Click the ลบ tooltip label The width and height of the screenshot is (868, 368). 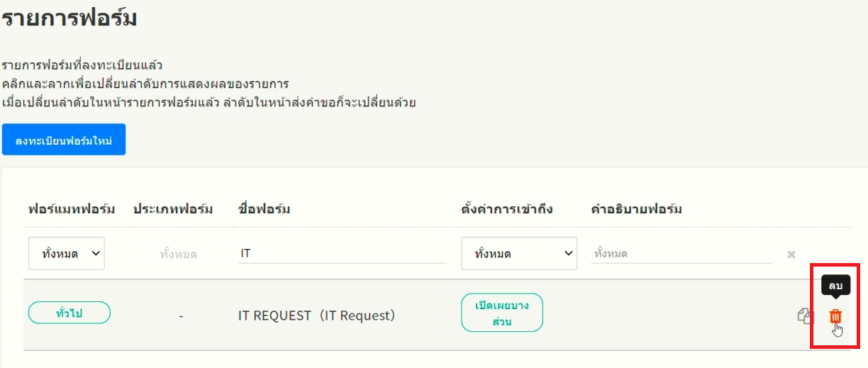pos(835,285)
